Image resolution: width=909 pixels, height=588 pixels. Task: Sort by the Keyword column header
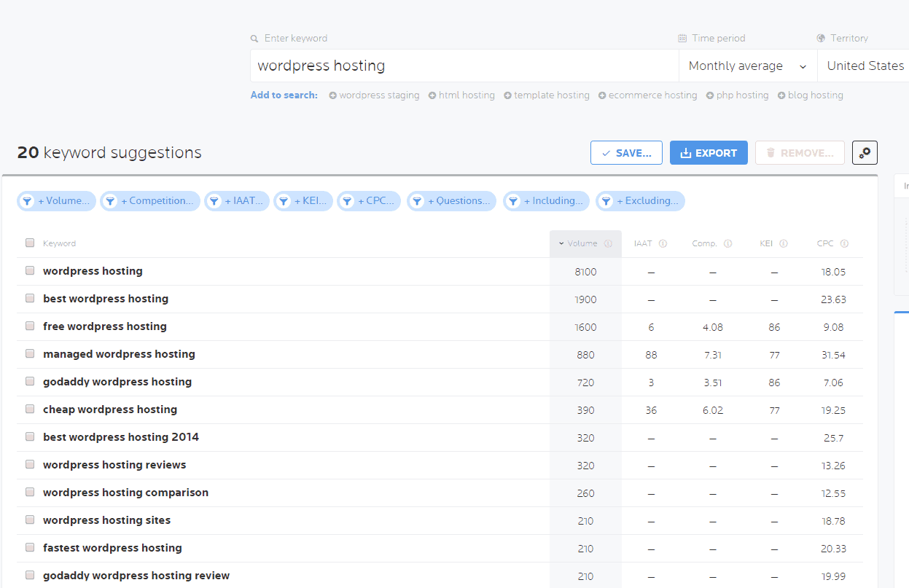[x=59, y=244]
